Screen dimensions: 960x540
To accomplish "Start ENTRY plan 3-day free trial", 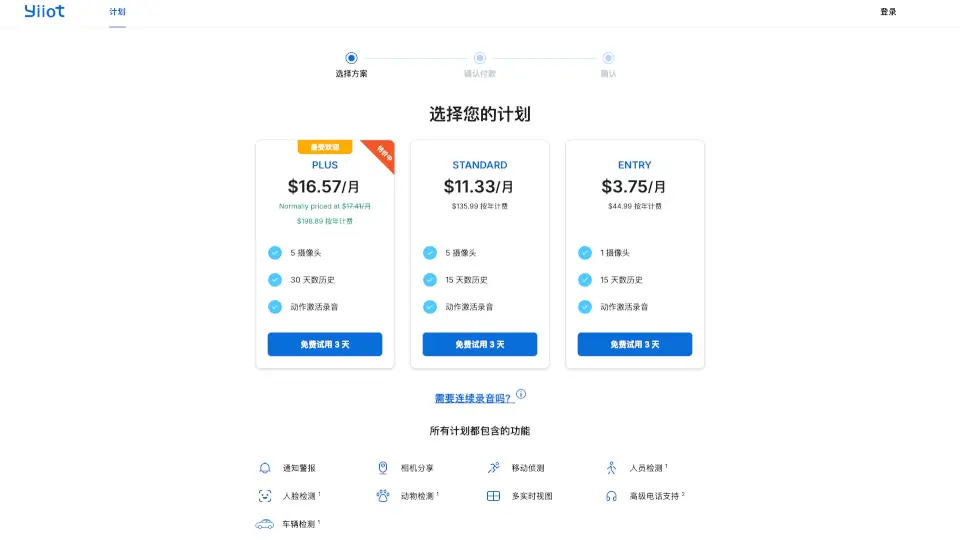I will [x=635, y=344].
